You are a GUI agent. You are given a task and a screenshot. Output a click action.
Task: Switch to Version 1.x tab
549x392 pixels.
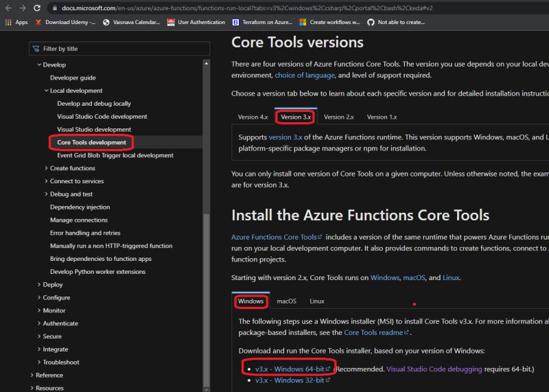pos(382,117)
